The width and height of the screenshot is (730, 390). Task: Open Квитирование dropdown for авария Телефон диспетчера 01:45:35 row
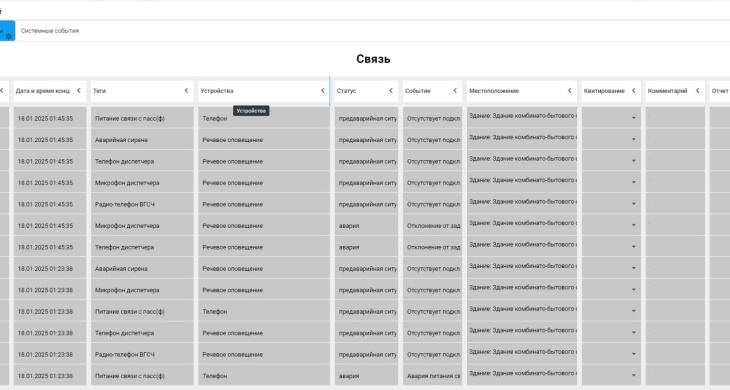(x=634, y=247)
